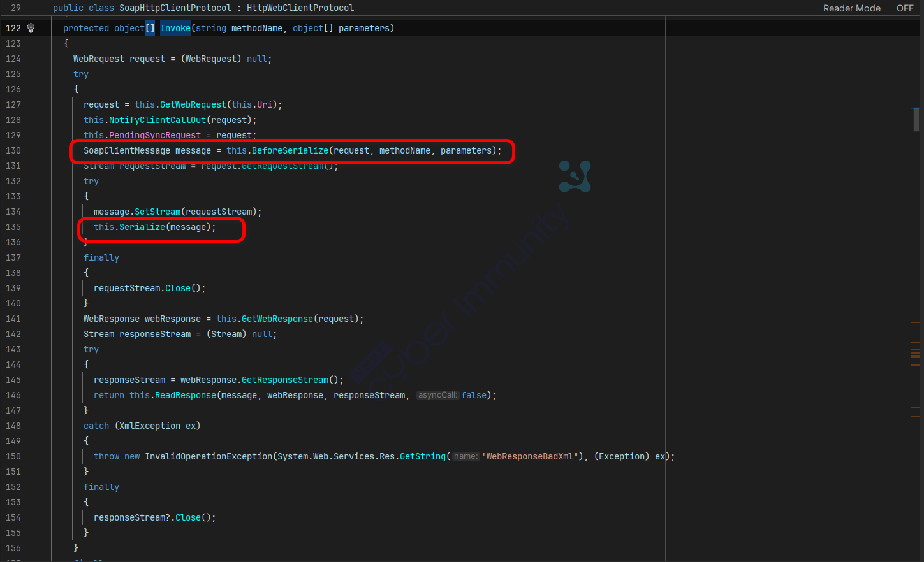Click line number 130 in the gutter
This screenshot has height=562, width=924.
(x=13, y=150)
